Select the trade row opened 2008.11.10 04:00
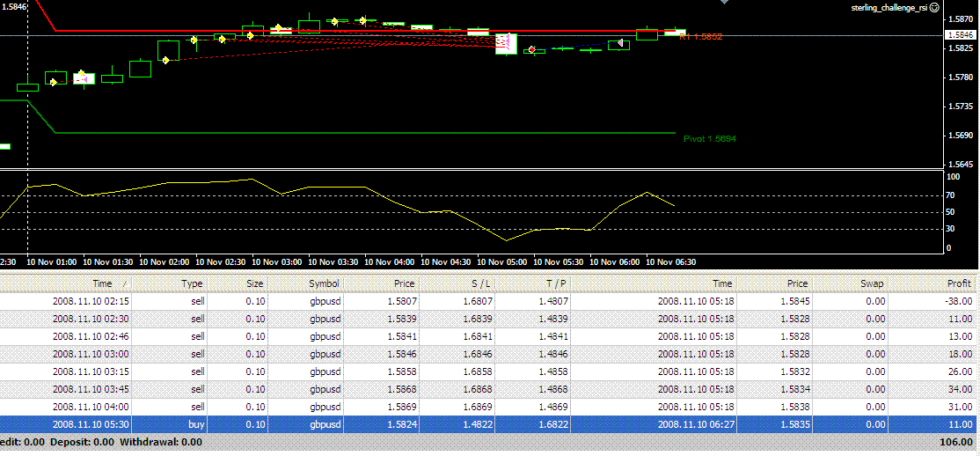 click(487, 407)
